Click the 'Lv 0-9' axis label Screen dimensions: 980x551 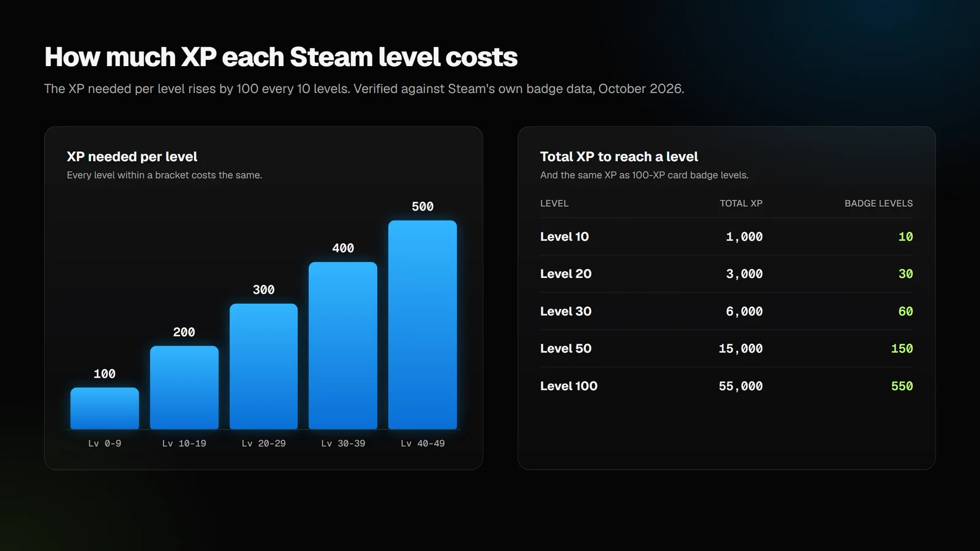[x=105, y=443]
